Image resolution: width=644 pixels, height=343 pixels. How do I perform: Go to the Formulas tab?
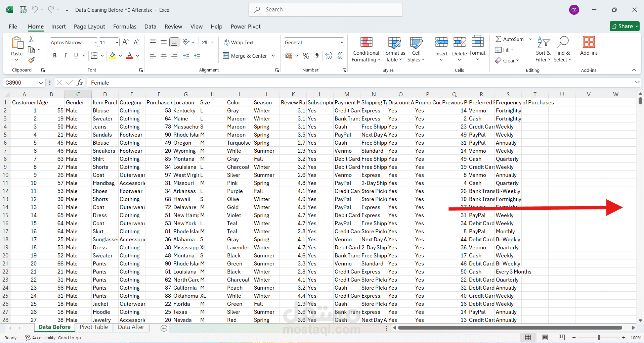[x=125, y=27]
